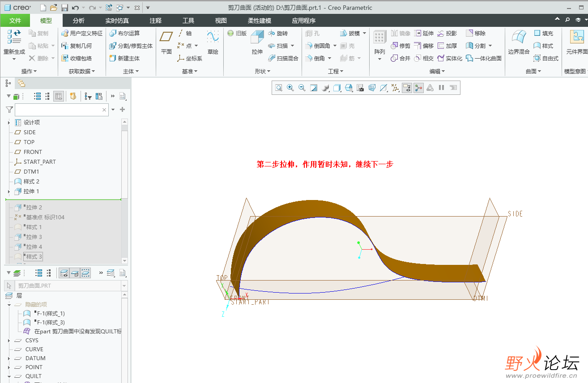Toggle the second highlighted layer toolbar button
This screenshot has width=588, height=383.
[x=75, y=273]
